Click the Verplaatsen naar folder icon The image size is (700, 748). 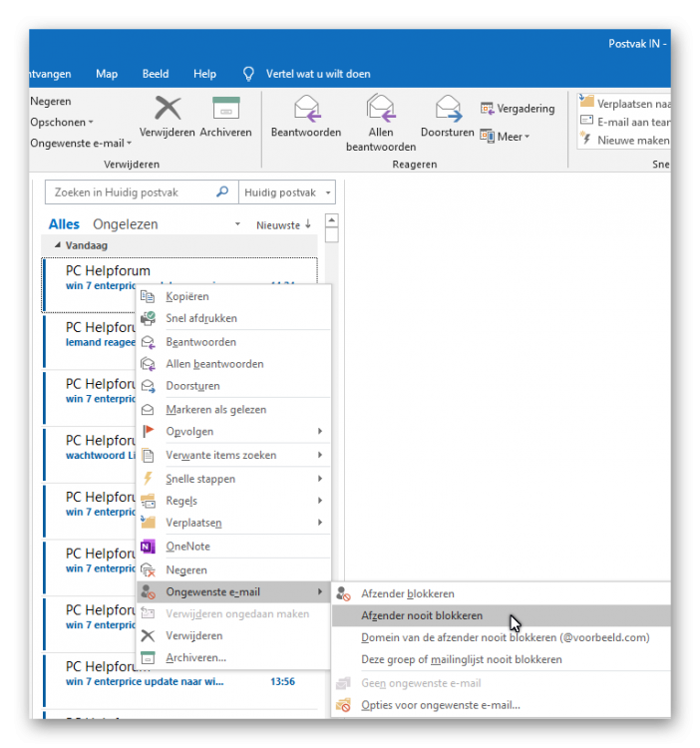586,101
